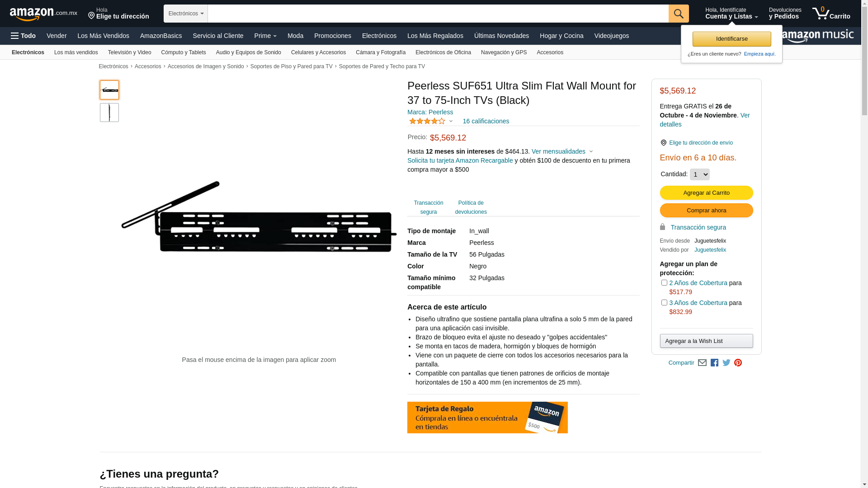Share product via email icon

coord(702,363)
